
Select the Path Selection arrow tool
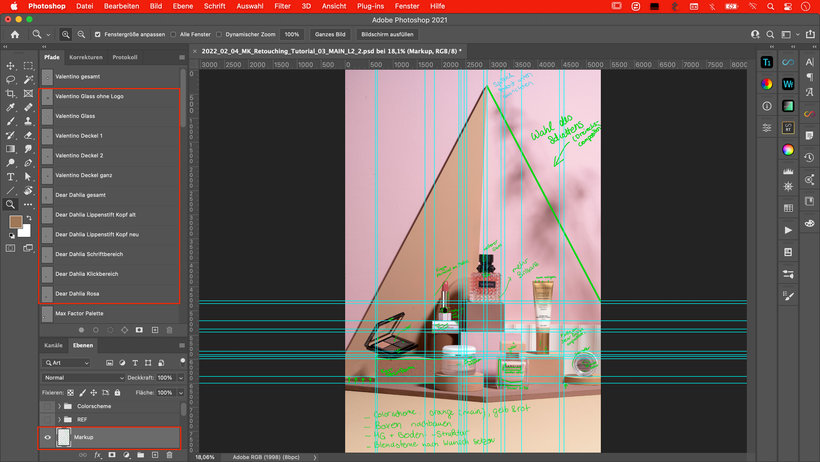[28, 177]
